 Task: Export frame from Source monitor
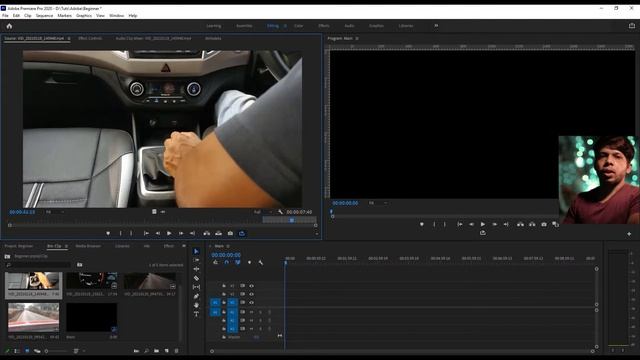pos(230,233)
